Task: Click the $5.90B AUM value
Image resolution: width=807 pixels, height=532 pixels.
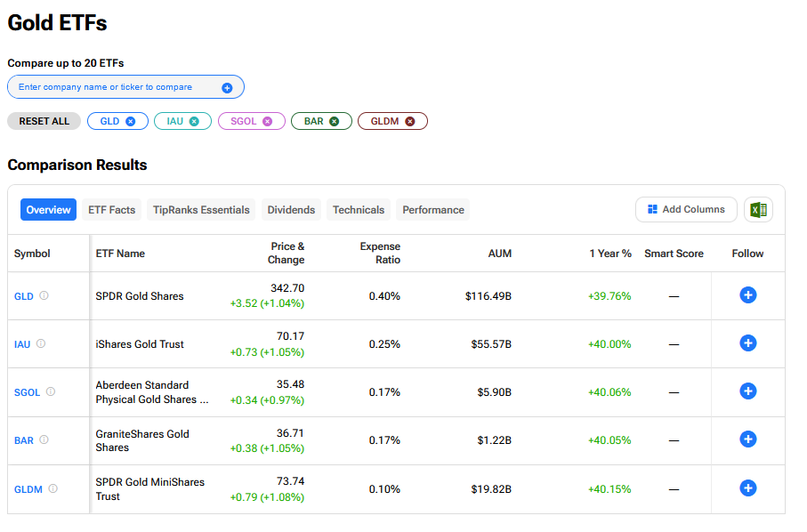Action: pyautogui.click(x=495, y=392)
